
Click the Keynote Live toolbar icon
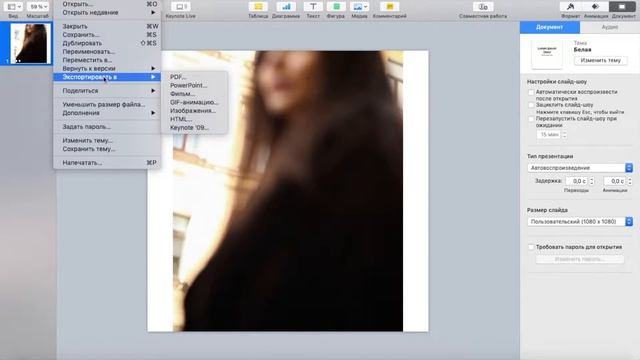[x=180, y=7]
